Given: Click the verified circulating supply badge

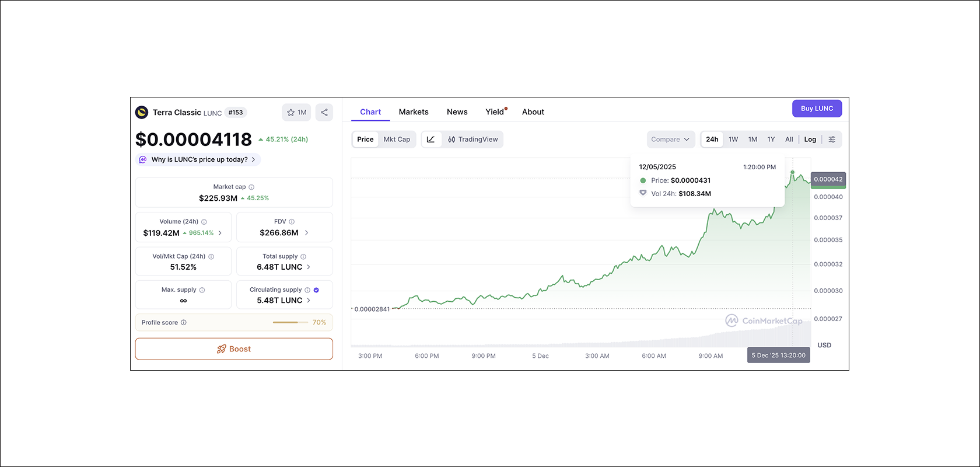Looking at the screenshot, I should [316, 290].
